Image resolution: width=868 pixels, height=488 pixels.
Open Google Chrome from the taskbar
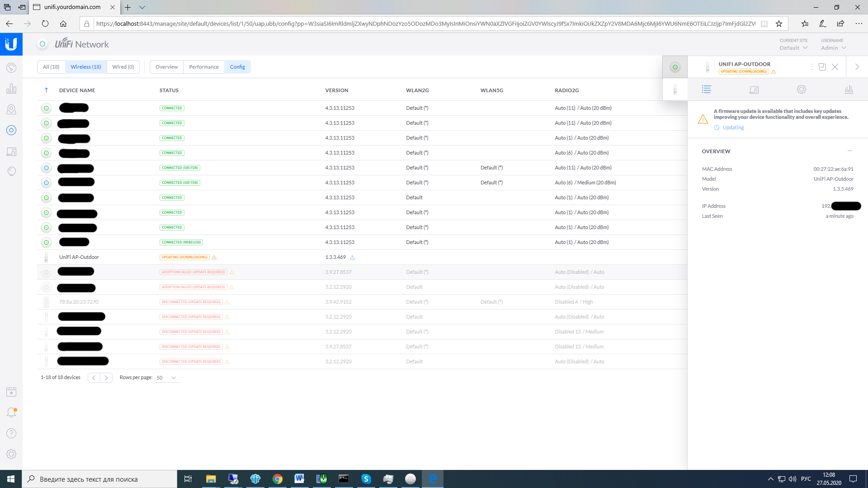[278, 479]
